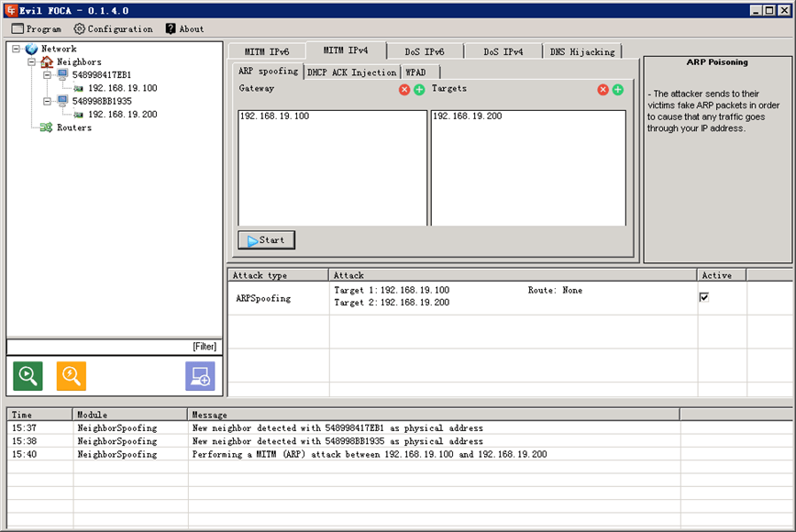Image resolution: width=796 pixels, height=532 pixels.
Task: Click the purple add computer icon
Action: [200, 376]
